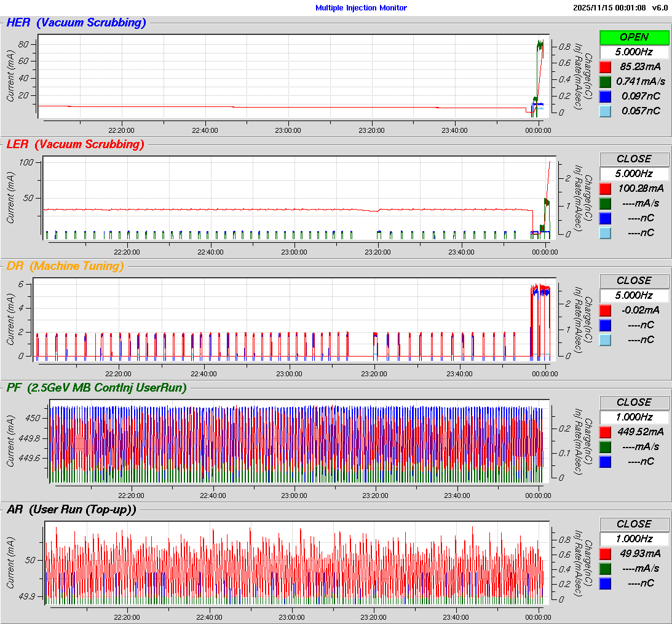This screenshot has width=672, height=624.
Task: Click the green OPEN status button for HER
Action: tap(634, 38)
